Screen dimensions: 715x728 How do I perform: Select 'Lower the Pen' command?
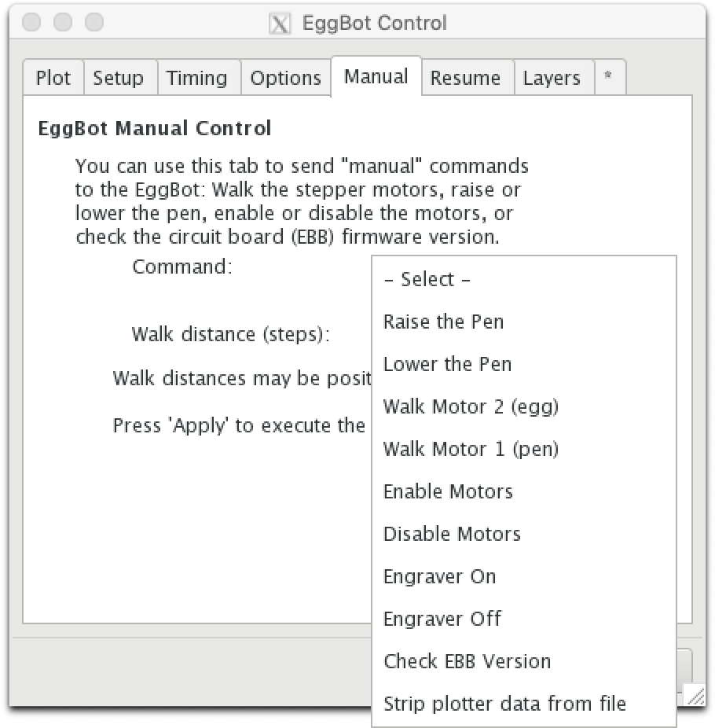[x=524, y=364]
